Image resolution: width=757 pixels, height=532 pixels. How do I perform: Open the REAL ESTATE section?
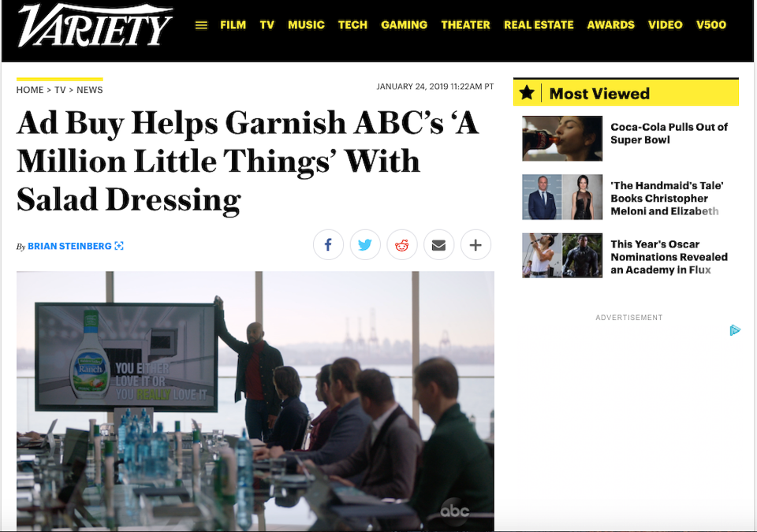(x=539, y=25)
